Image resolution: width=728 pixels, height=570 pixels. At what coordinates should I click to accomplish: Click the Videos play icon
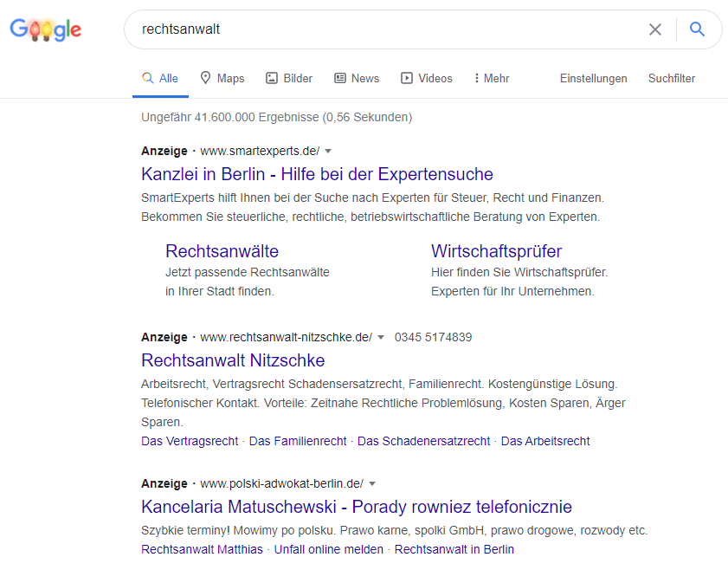tap(407, 78)
